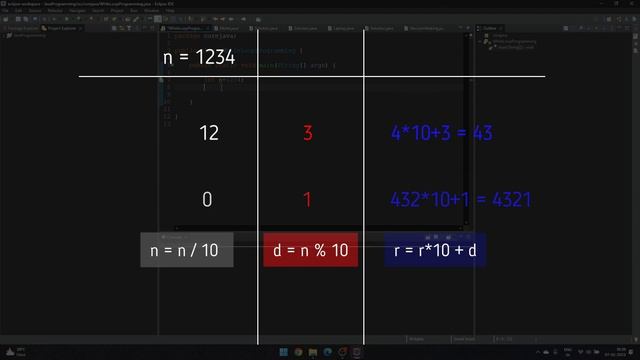Open Microsoft Edge from the taskbar
This screenshot has height=360, width=640.
[x=327, y=352]
